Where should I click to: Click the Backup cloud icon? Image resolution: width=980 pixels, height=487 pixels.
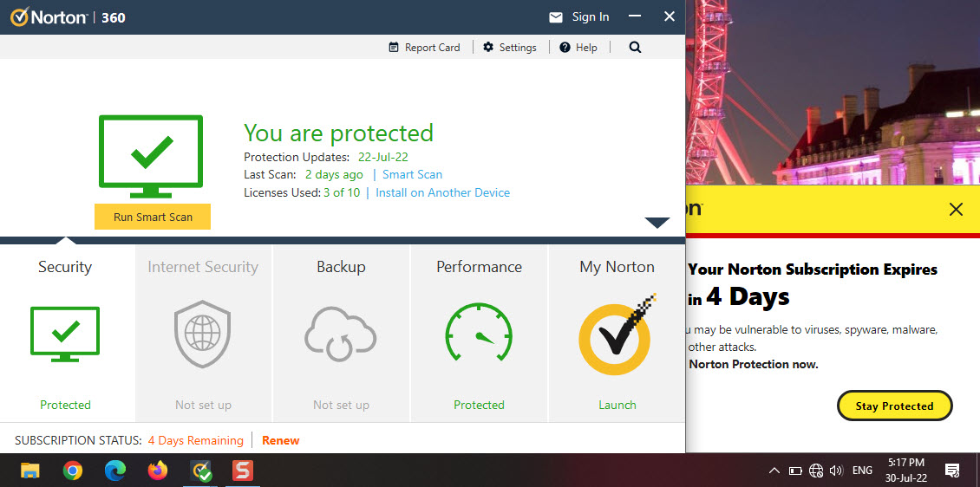[341, 334]
